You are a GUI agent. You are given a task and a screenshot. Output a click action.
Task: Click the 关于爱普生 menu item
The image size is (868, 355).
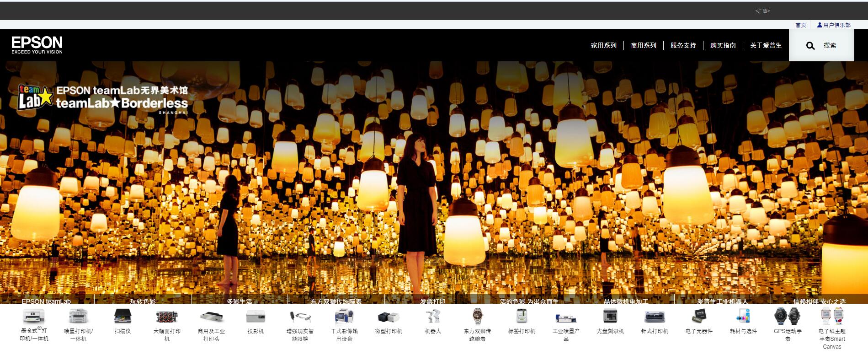coord(766,45)
